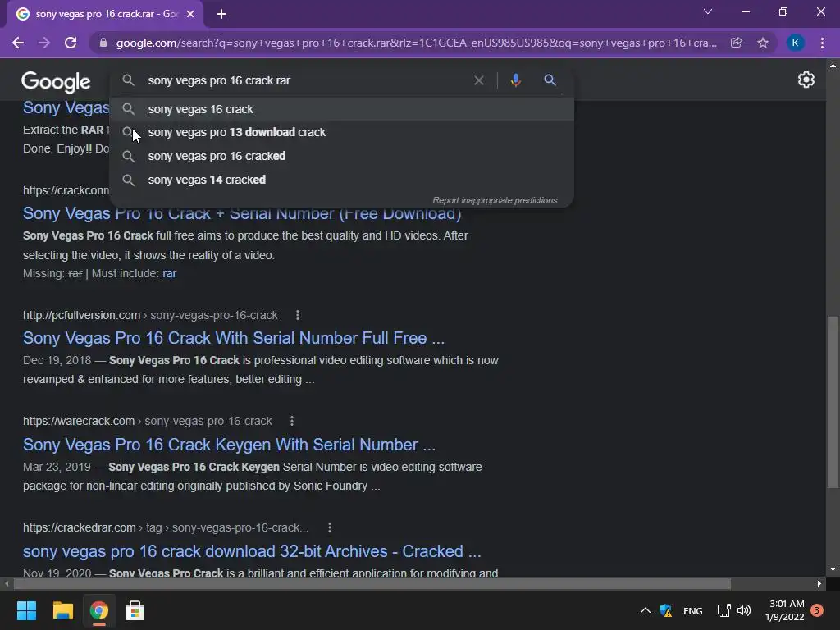Go to Google home via logo
This screenshot has height=630, width=840.
(56, 81)
